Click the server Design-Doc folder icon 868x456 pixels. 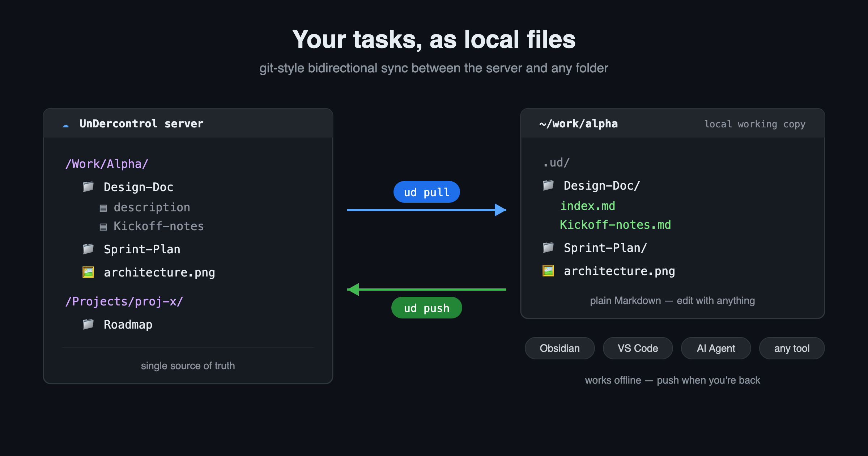pos(88,187)
